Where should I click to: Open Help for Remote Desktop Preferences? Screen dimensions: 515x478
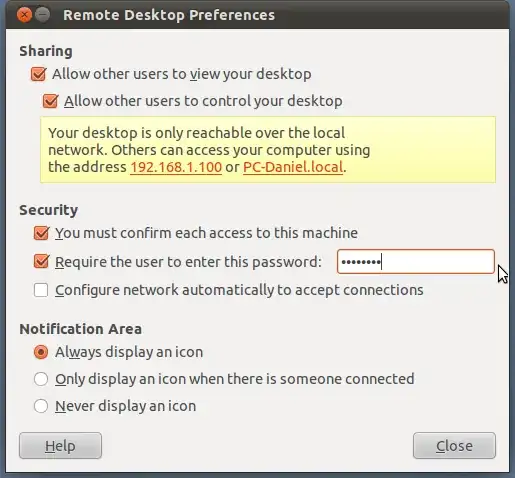click(60, 446)
